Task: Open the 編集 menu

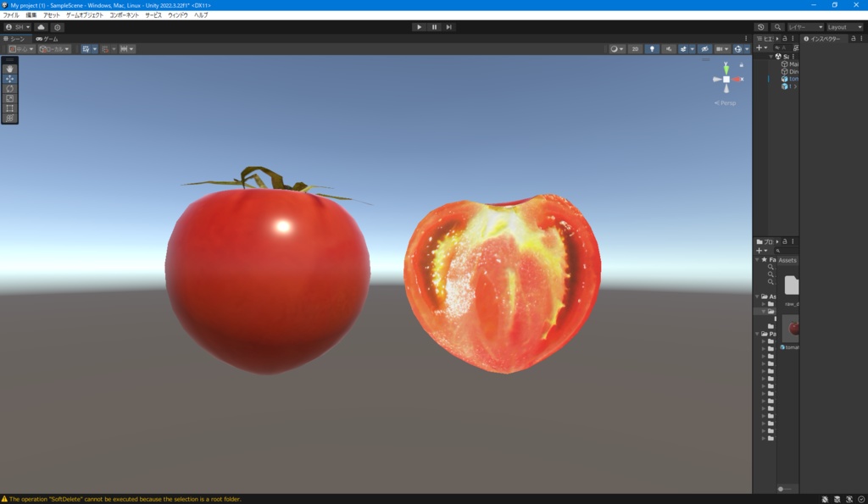Action: coord(31,15)
